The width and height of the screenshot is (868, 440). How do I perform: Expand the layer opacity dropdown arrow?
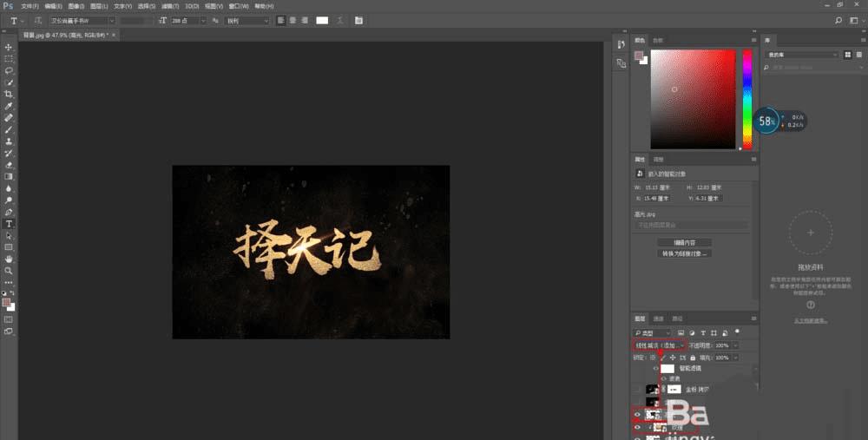tap(736, 345)
